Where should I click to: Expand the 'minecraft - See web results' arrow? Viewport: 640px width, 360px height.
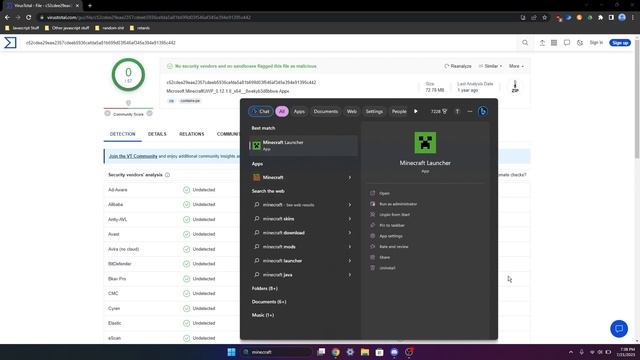[x=350, y=205]
